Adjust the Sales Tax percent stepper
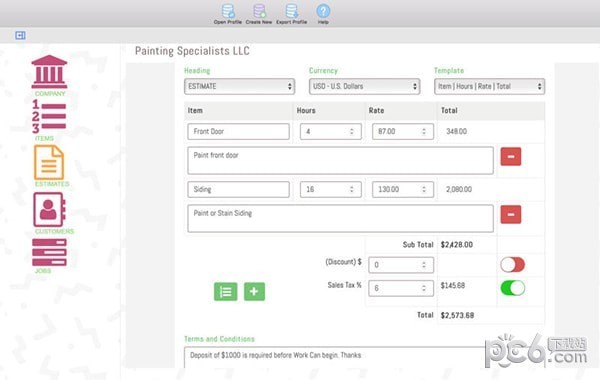 point(424,288)
